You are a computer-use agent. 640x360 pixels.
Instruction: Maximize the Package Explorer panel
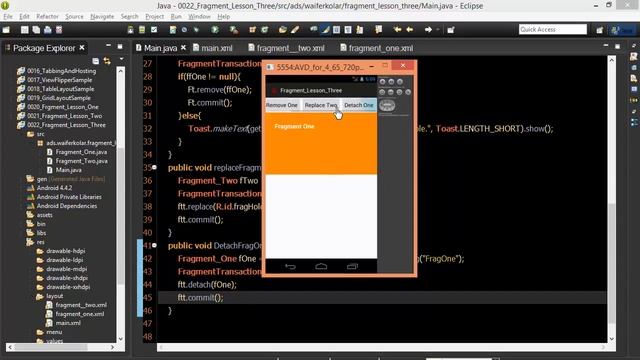coord(120,47)
